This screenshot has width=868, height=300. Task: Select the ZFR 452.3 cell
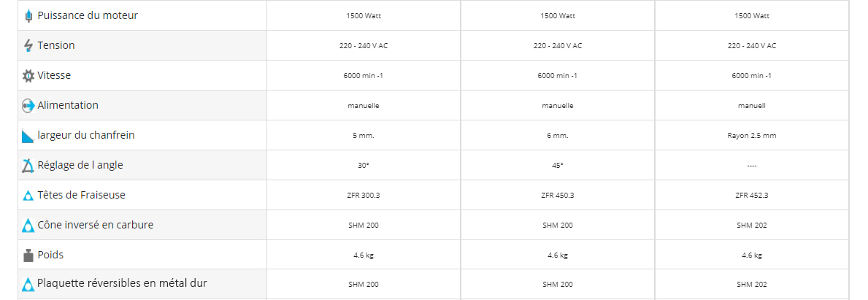pyautogui.click(x=752, y=196)
